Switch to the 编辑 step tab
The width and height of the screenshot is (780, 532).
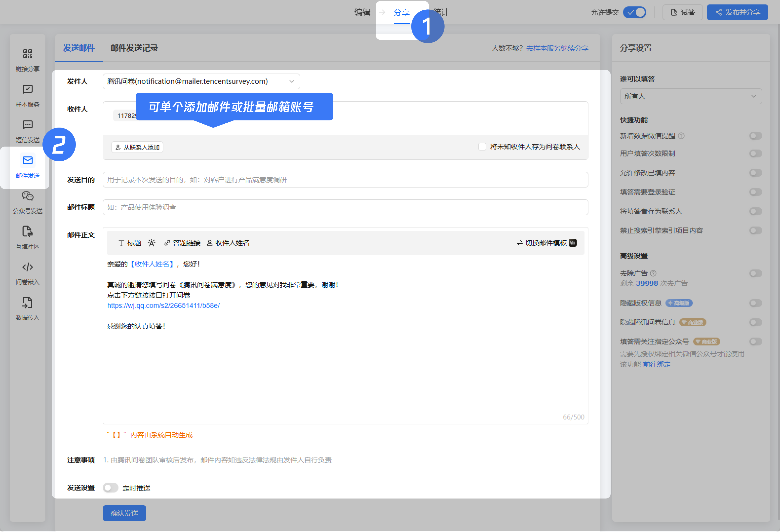tap(362, 12)
